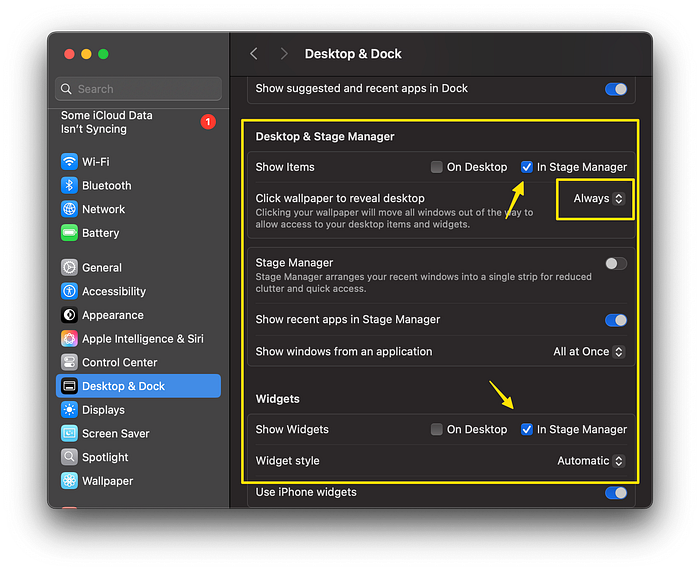Viewport: 700px width, 571px height.
Task: Click General label in sidebar
Action: [102, 267]
